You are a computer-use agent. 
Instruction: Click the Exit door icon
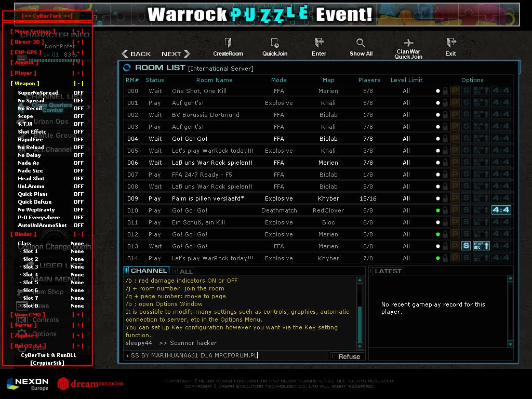click(x=451, y=43)
